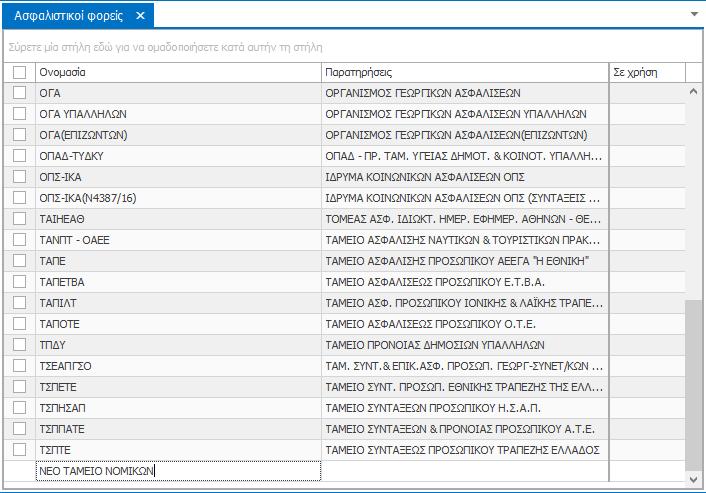Select the ΟΓΑ(ΕΠΙΖΩΝΤΩΝ) name cell
Viewport: 706px width, 493px height.
pos(178,135)
